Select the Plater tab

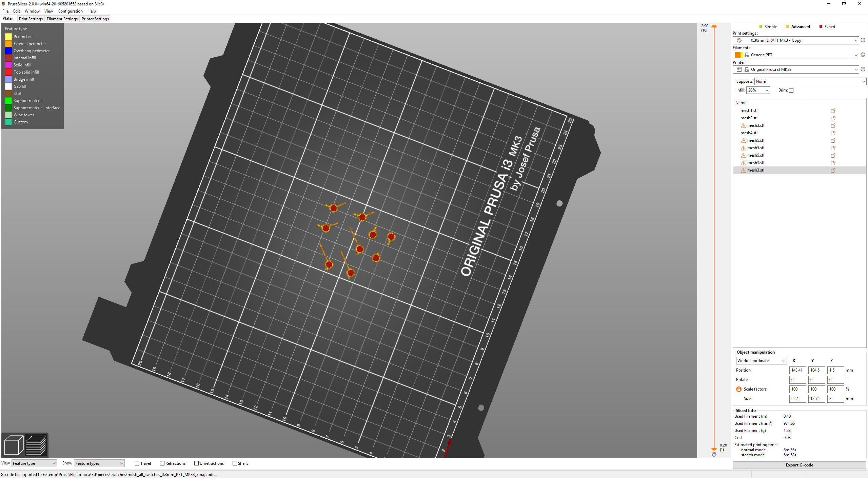[x=8, y=18]
